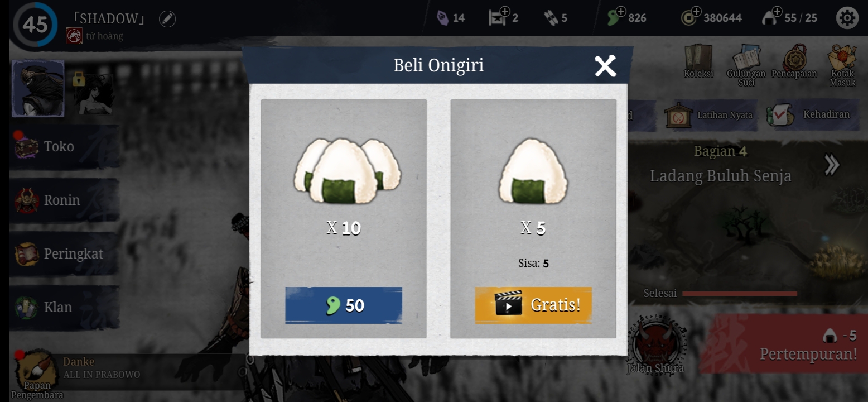This screenshot has width=868, height=402.
Task: Add more gold coins via the plus icon
Action: point(695,12)
